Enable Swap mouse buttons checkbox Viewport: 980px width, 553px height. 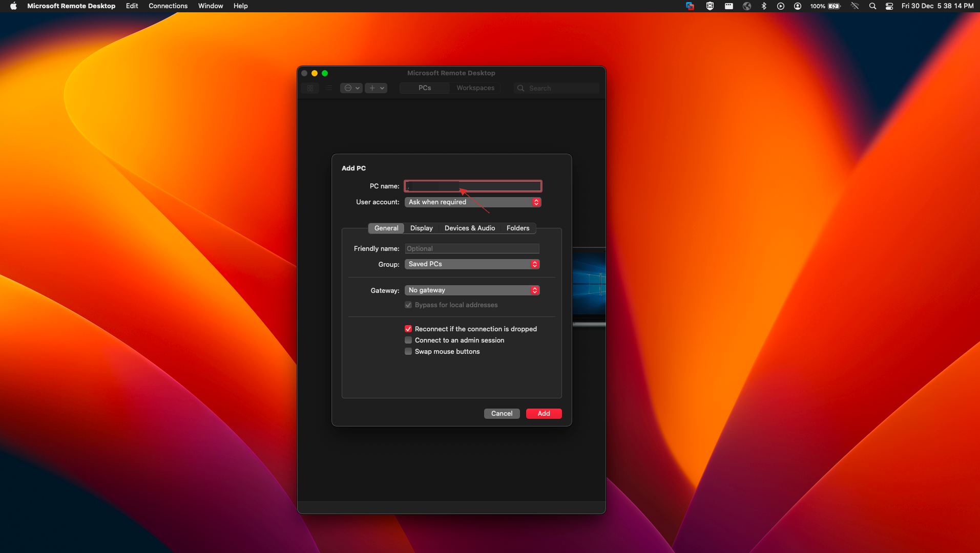tap(408, 352)
